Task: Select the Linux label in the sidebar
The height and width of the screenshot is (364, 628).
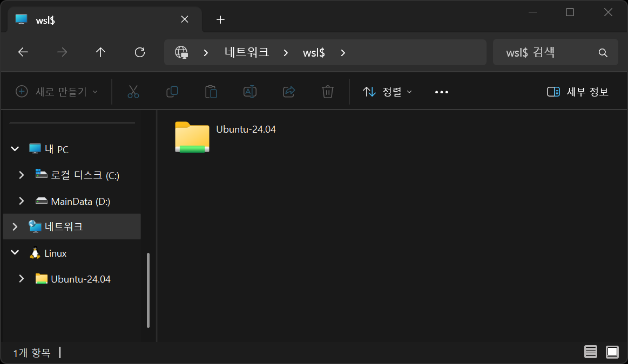Action: [x=55, y=253]
